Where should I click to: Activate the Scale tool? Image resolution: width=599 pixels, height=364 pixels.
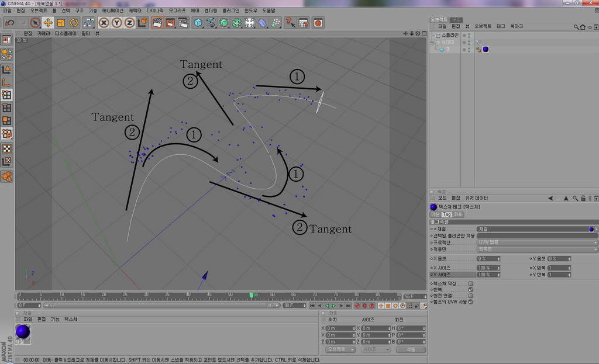coord(61,23)
